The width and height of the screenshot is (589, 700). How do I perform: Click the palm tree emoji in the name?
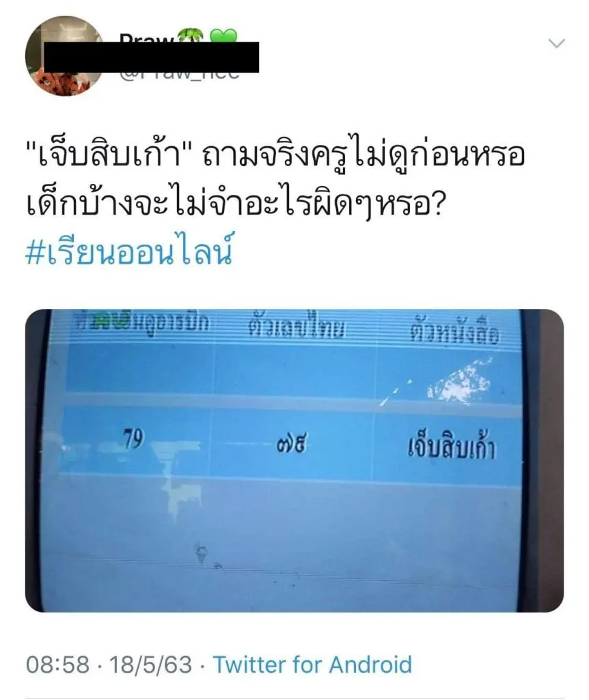coord(191,36)
